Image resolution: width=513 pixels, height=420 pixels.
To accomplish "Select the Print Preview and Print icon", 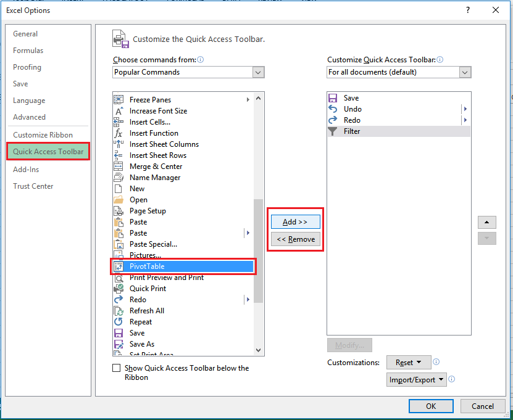I will coord(119,278).
